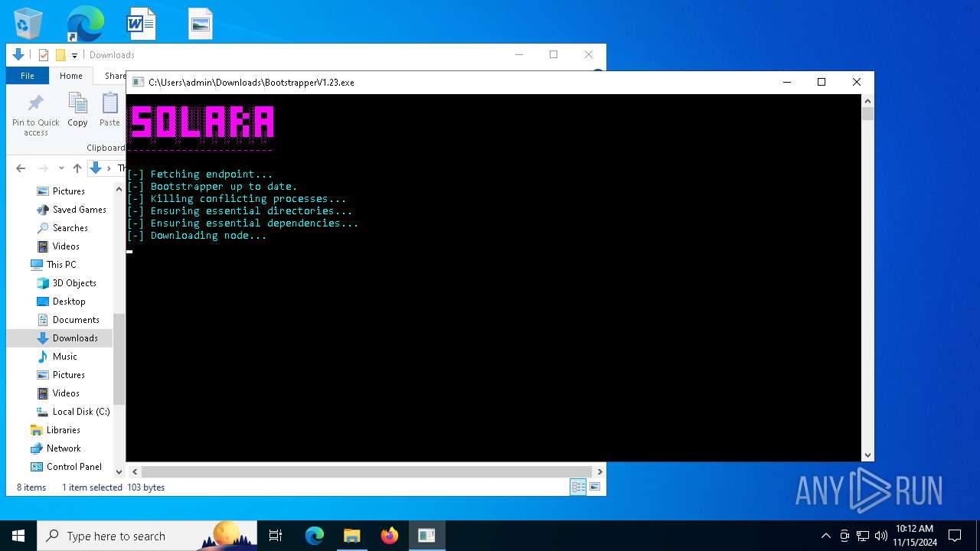Open File Explorer from taskbar
This screenshot has height=551, width=980.
coord(352,536)
